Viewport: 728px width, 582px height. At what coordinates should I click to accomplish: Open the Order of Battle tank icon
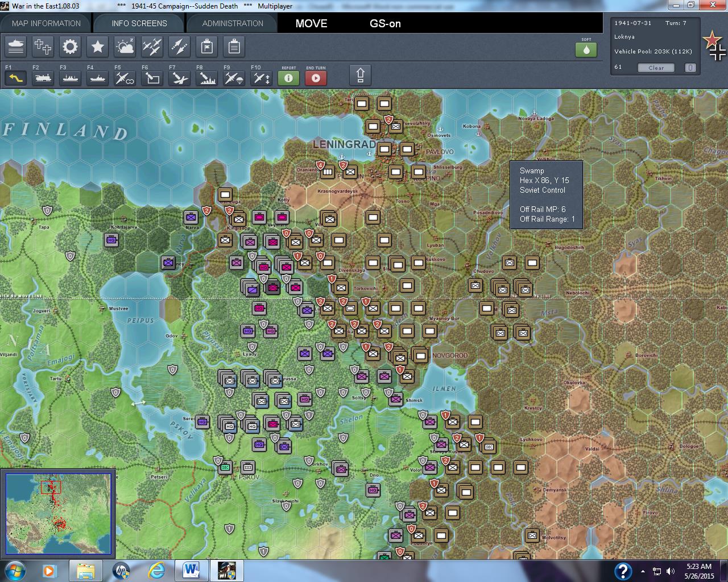coord(16,47)
